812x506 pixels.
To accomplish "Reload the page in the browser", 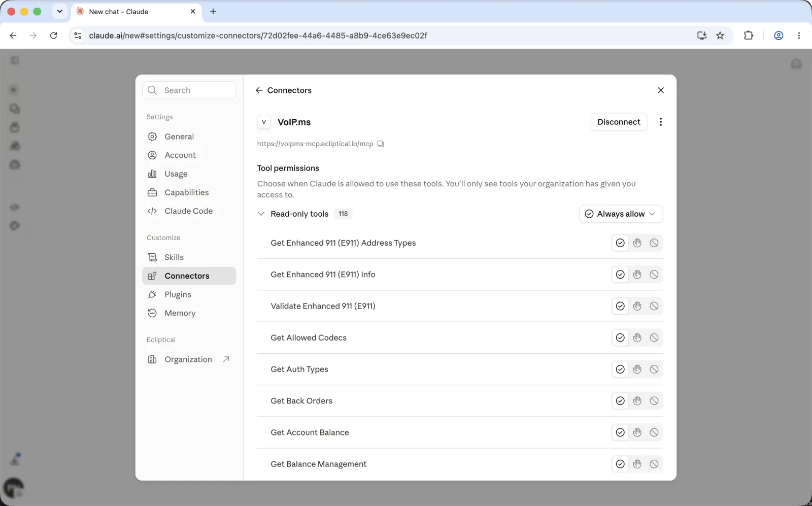I will [x=53, y=36].
